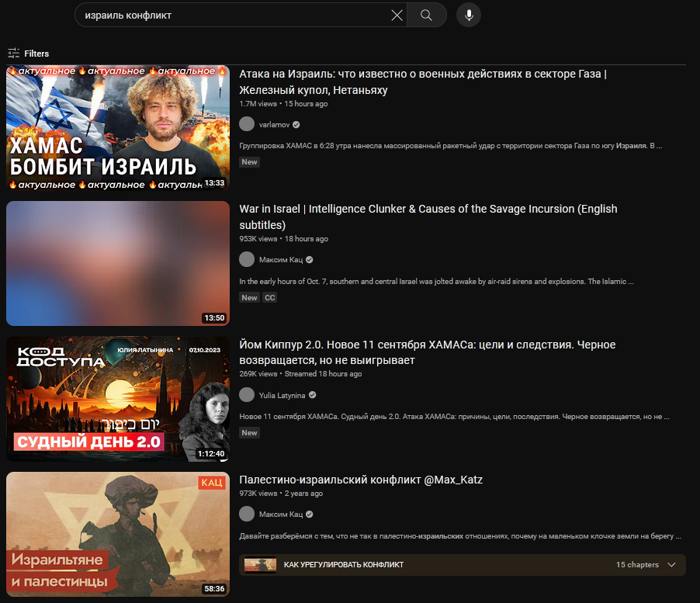Click the varlamov channel avatar
The width and height of the screenshot is (700, 603).
point(247,124)
